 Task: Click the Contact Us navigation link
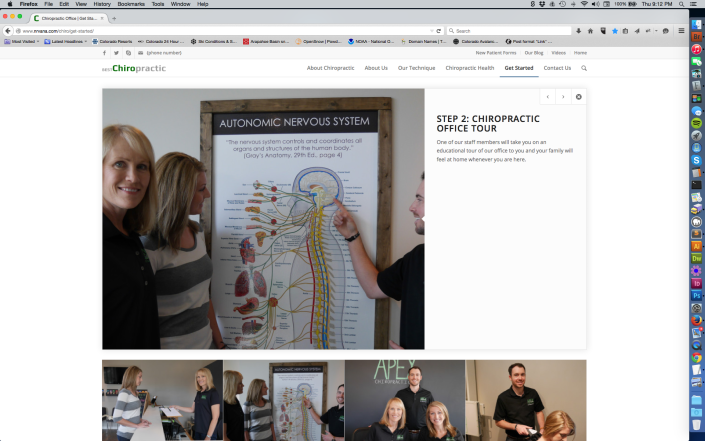557,68
